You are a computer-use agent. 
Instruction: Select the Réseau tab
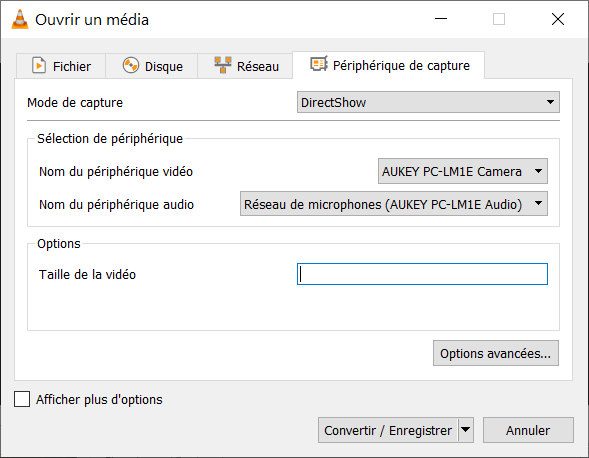pos(245,66)
